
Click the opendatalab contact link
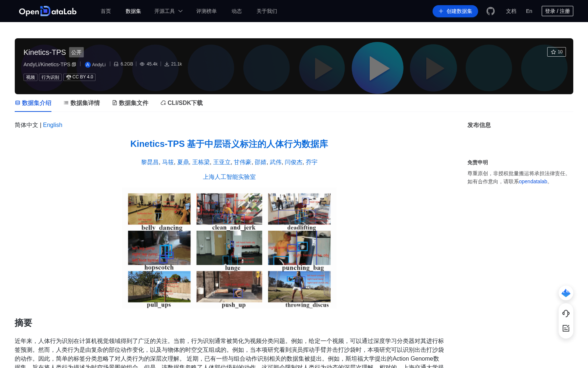(x=533, y=181)
